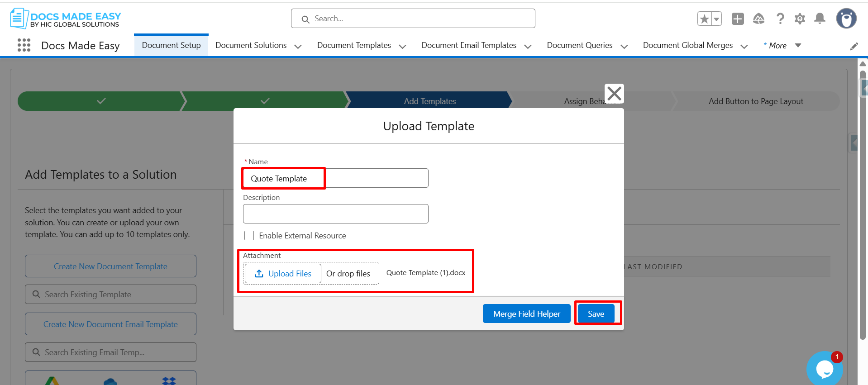Click Create New Document Template button
The height and width of the screenshot is (385, 868).
[110, 266]
